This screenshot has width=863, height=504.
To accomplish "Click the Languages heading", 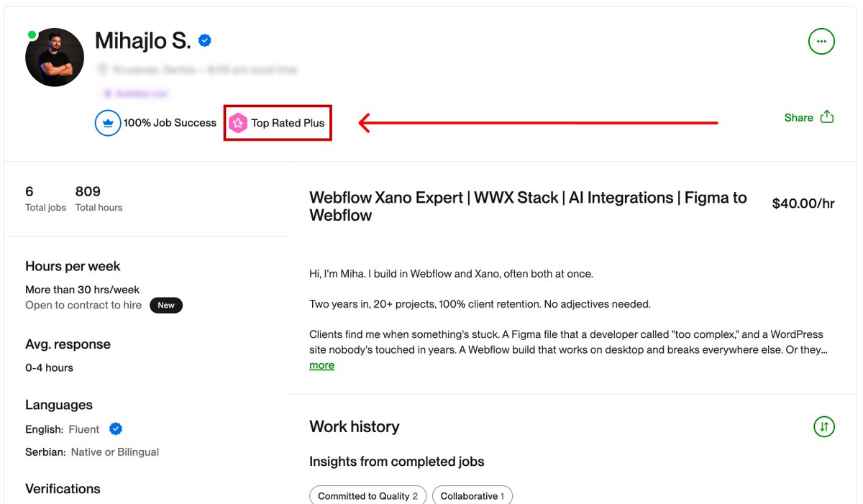I will click(x=59, y=405).
